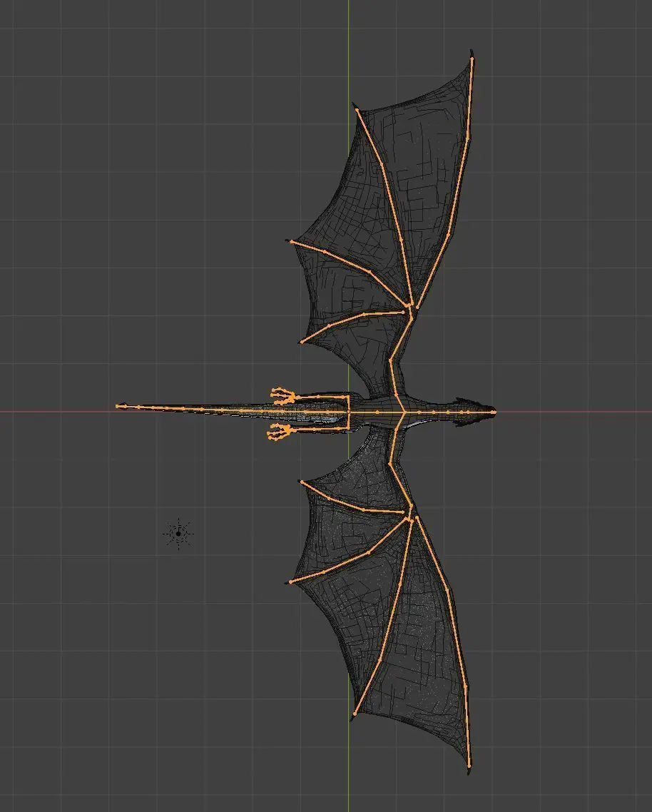Select the upper wing's outermost tip joint
This screenshot has width=652, height=812.
coord(472,58)
